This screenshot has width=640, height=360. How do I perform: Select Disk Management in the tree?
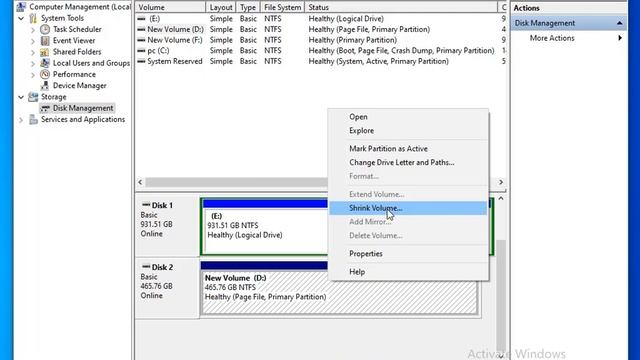click(x=83, y=108)
